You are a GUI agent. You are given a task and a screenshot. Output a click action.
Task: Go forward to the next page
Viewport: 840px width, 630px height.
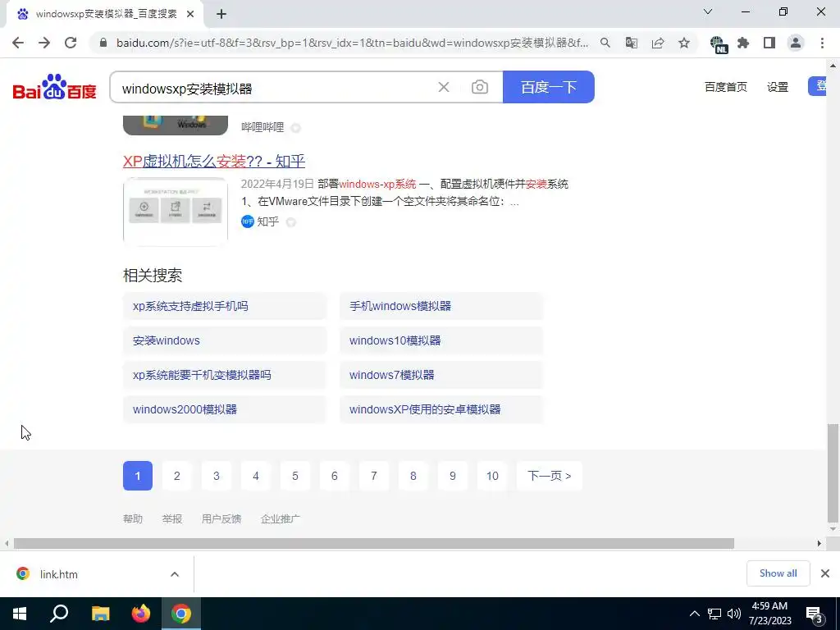[x=44, y=43]
